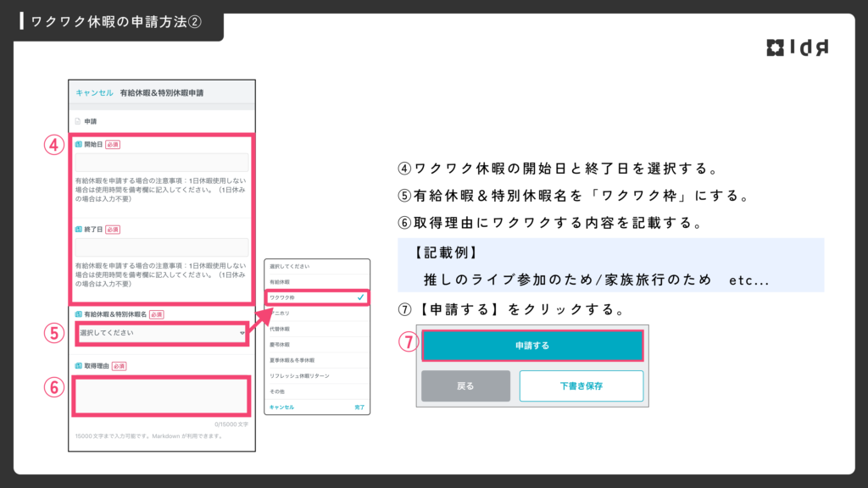Click キャンセル link in the form header

(x=94, y=91)
